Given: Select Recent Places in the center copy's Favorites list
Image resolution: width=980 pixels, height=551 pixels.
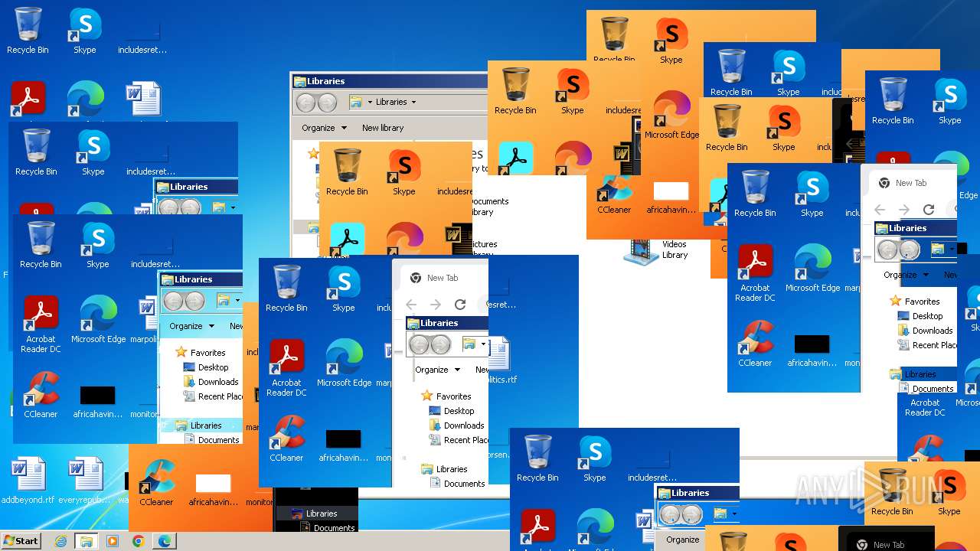Looking at the screenshot, I should tap(459, 440).
